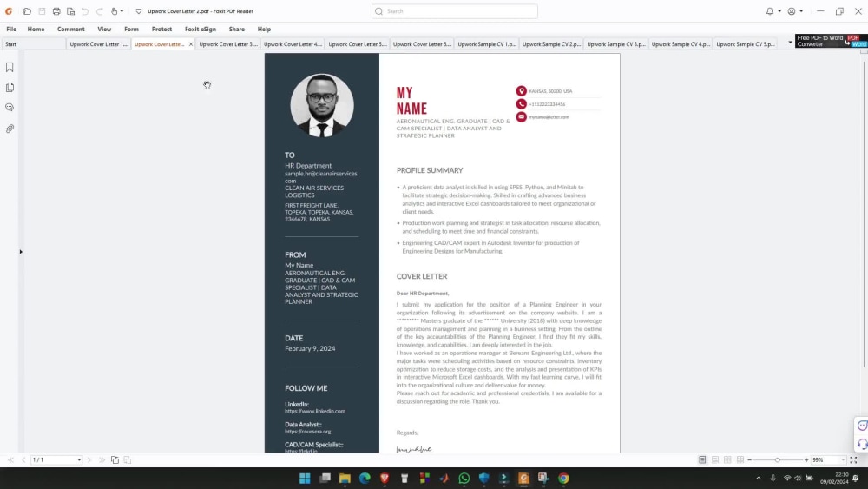Switch to Upwork Sample CV 1 tab
Image resolution: width=868 pixels, height=489 pixels.
[487, 43]
